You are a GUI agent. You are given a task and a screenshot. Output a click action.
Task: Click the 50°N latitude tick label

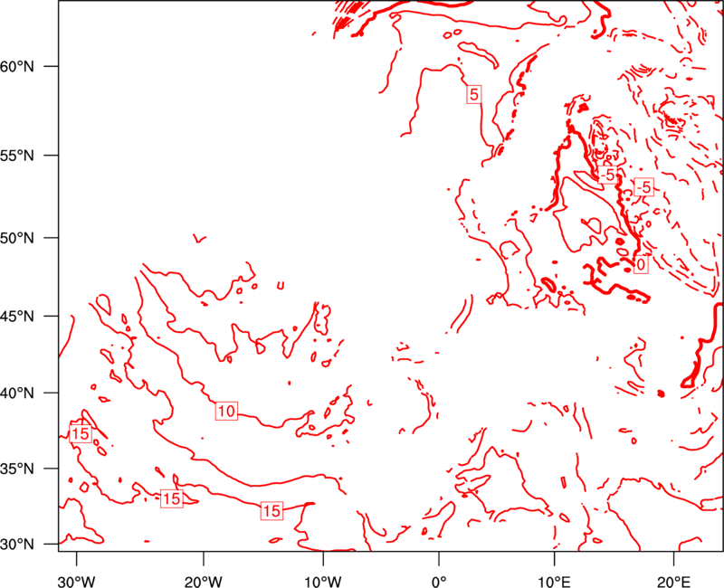[17, 238]
